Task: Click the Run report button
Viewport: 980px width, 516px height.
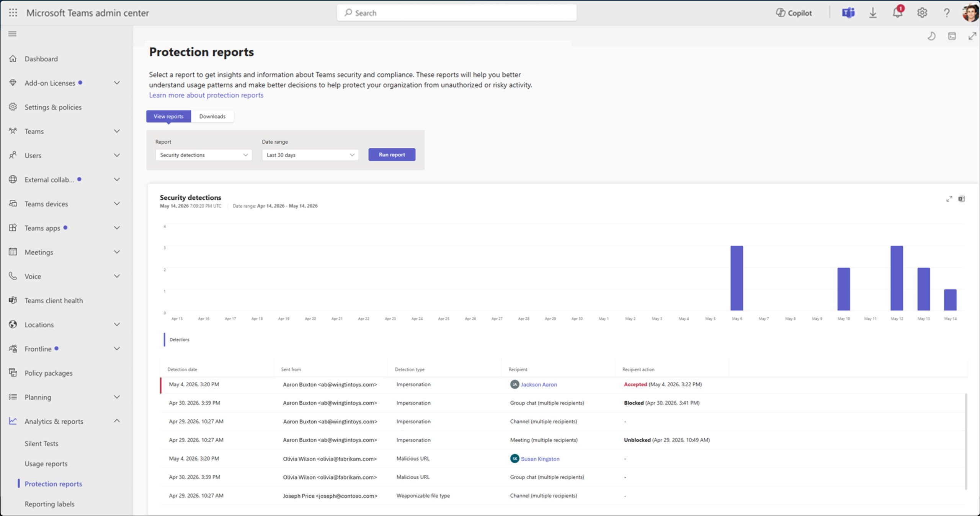Action: pyautogui.click(x=392, y=155)
